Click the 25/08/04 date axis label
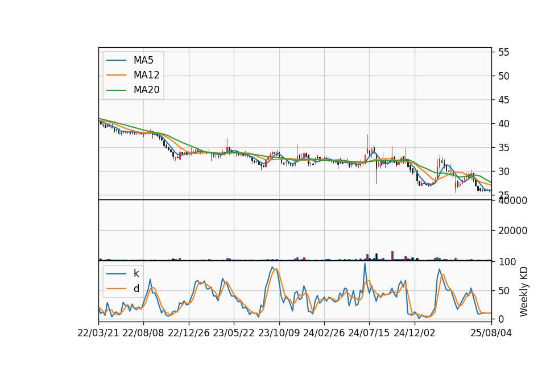 point(491,333)
